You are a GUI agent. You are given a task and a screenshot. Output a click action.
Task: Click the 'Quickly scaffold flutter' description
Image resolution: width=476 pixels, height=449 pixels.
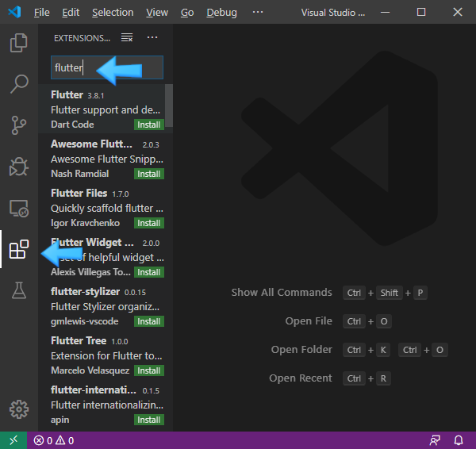[107, 209]
